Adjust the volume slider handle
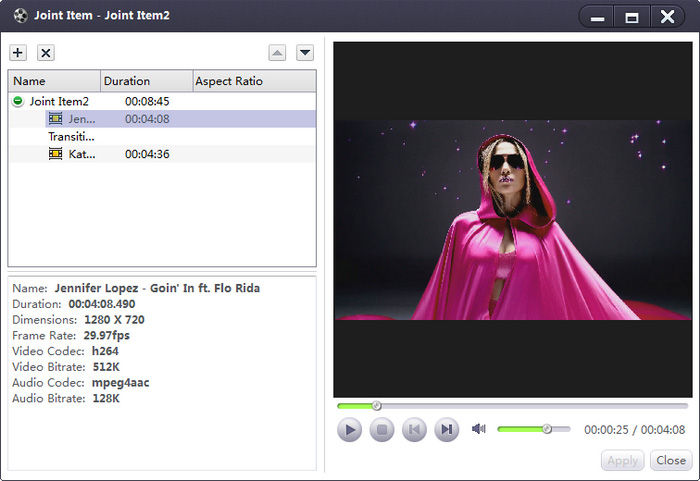This screenshot has width=700, height=481. 547,429
